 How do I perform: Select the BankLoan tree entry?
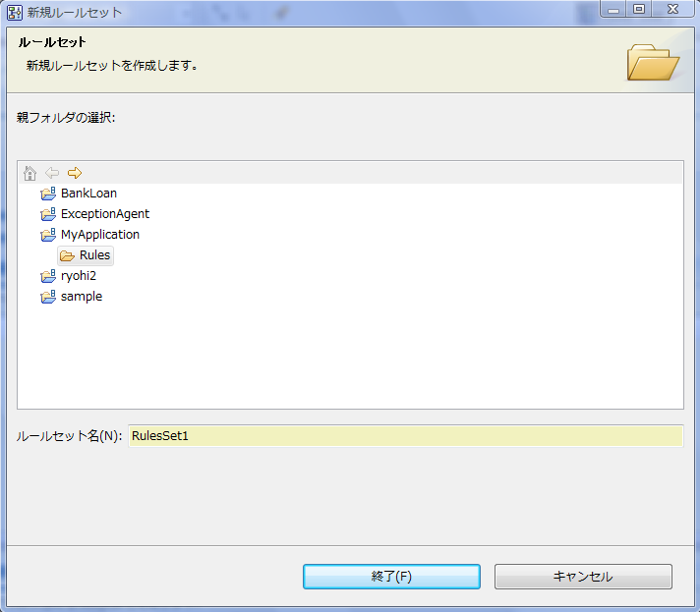pos(88,194)
